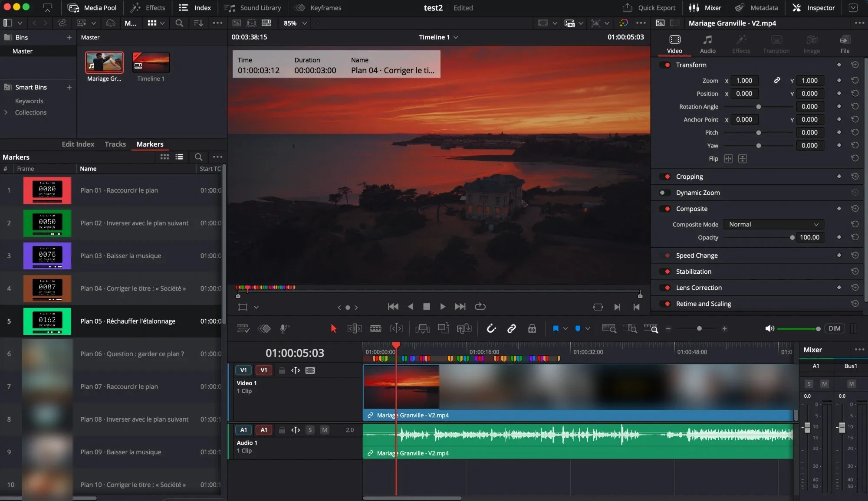The image size is (868, 501).
Task: Add a marker with the marker icon
Action: pyautogui.click(x=578, y=328)
